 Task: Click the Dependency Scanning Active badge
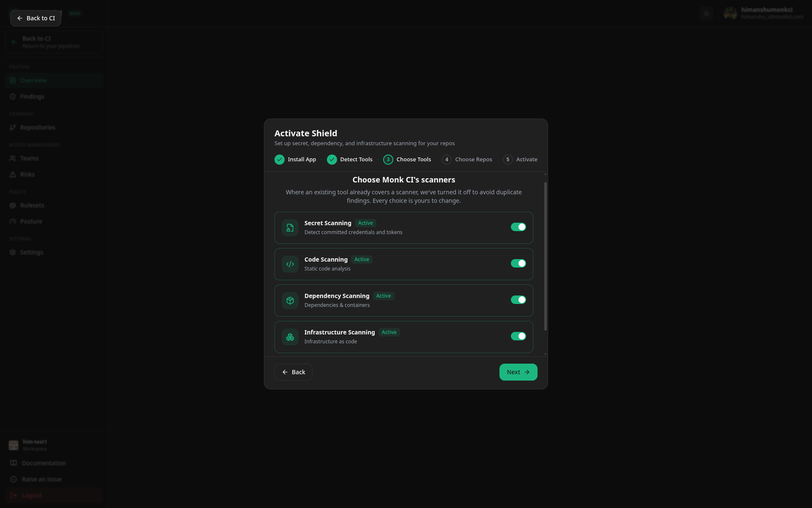point(384,296)
